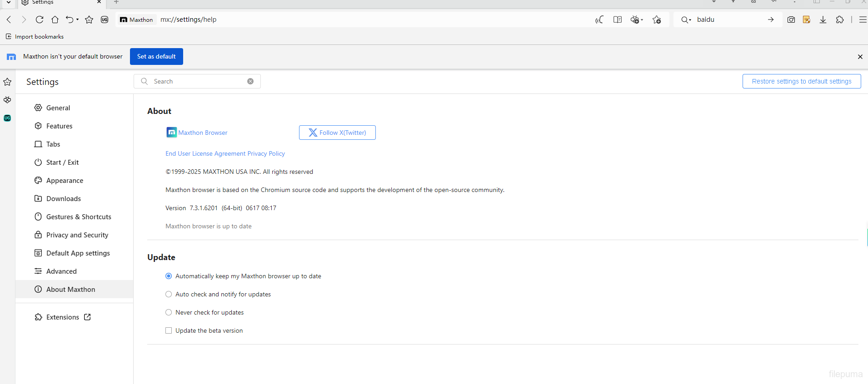Click the favorites star icon in toolbar
The width and height of the screenshot is (868, 384).
(89, 20)
